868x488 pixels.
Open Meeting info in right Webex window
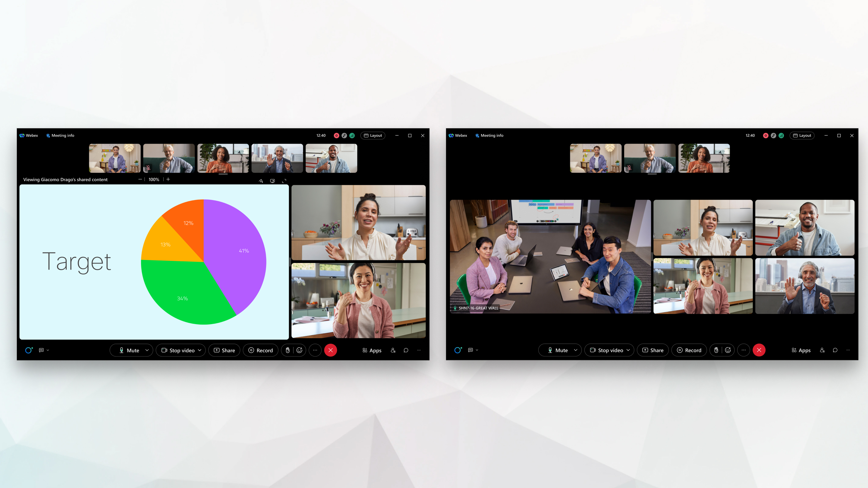click(489, 135)
